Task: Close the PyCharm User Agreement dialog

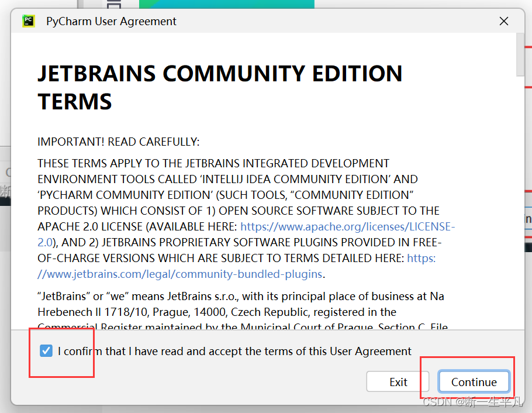Action: click(504, 21)
